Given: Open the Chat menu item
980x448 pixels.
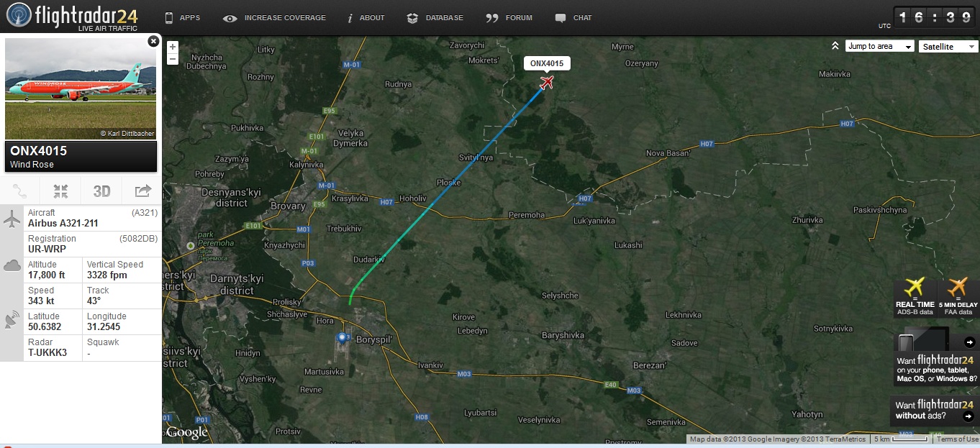Looking at the screenshot, I should pos(573,18).
